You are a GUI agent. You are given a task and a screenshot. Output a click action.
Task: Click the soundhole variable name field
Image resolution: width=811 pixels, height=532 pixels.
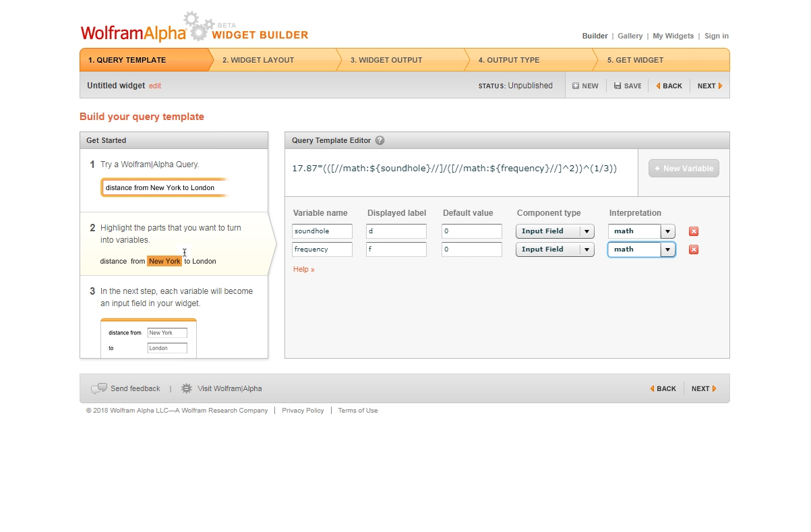coord(322,231)
